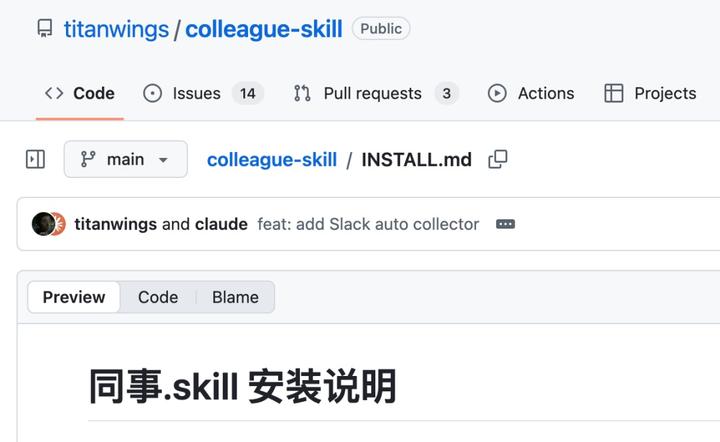Image resolution: width=720 pixels, height=442 pixels.
Task: Click the Projects table icon
Action: pyautogui.click(x=613, y=93)
